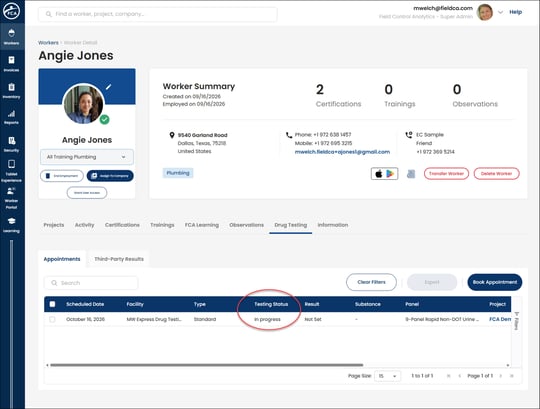Go to last page of results
Viewport: 540px width, 409px height.
coord(512,376)
